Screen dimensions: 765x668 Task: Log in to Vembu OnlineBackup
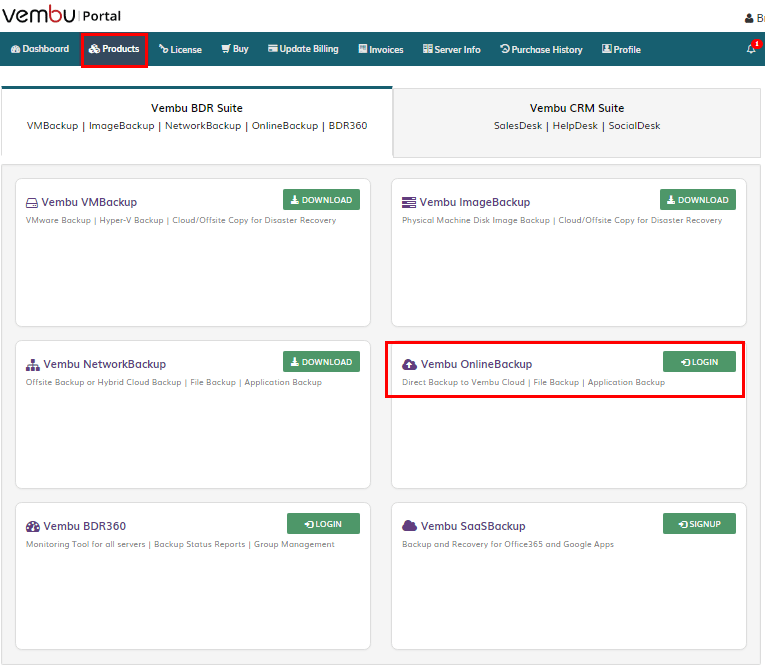(699, 362)
